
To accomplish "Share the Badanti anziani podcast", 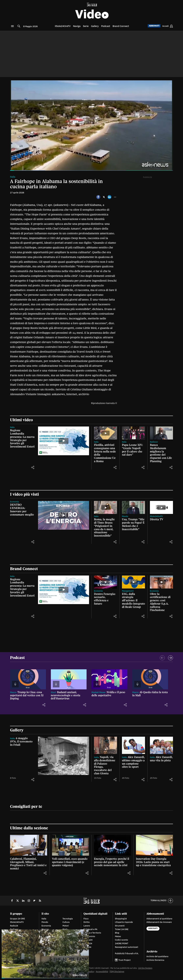I will [x=85, y=705].
